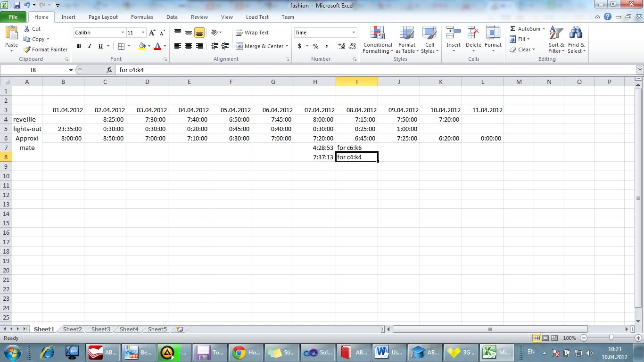Viewport: 644px width, 362px height.
Task: Open Conditional Formatting options
Action: pos(377,41)
